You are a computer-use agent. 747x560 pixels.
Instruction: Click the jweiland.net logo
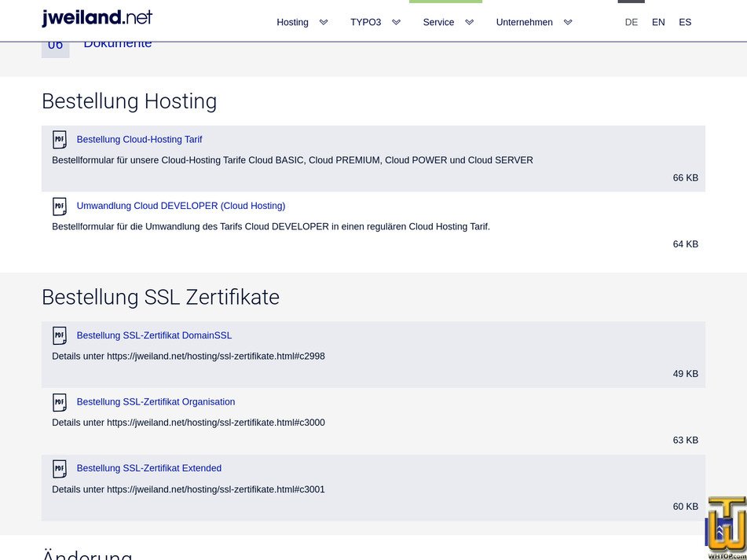click(x=97, y=18)
